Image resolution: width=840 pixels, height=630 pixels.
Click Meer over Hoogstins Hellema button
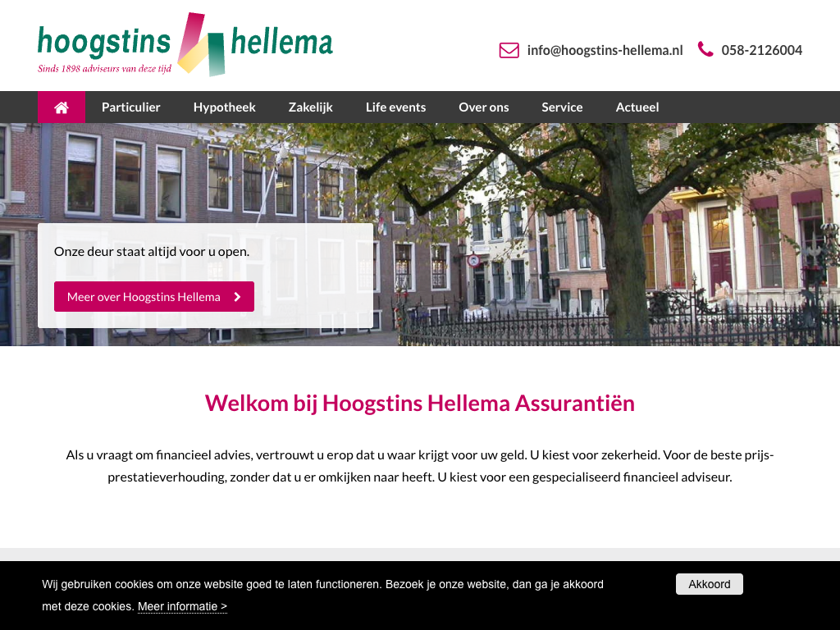tap(154, 297)
